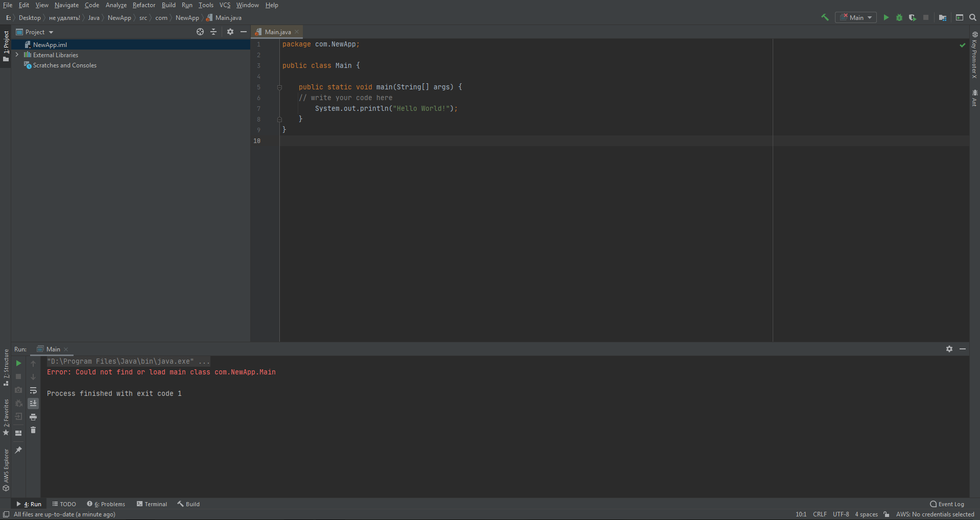Open the Event Log

[x=947, y=504]
